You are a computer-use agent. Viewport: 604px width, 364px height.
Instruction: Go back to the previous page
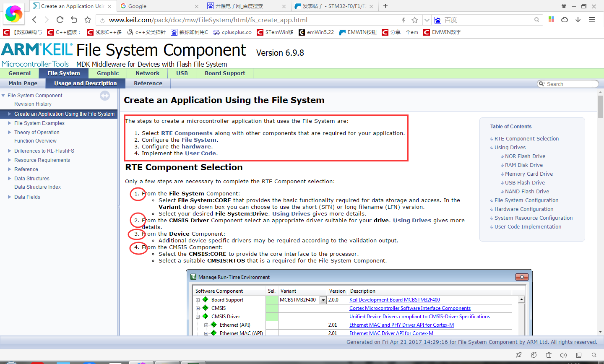pyautogui.click(x=34, y=20)
